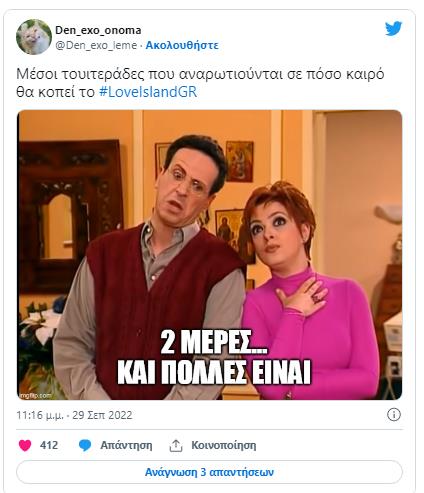Viewport: 424px width, 493px height.
Task: Open the 11:16 μ.μ. 29 Σεπ 2022 timestamp
Action: click(74, 415)
